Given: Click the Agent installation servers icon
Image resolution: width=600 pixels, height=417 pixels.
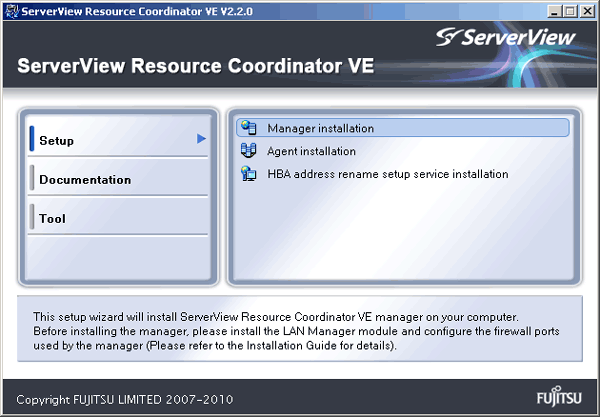Looking at the screenshot, I should 249,151.
